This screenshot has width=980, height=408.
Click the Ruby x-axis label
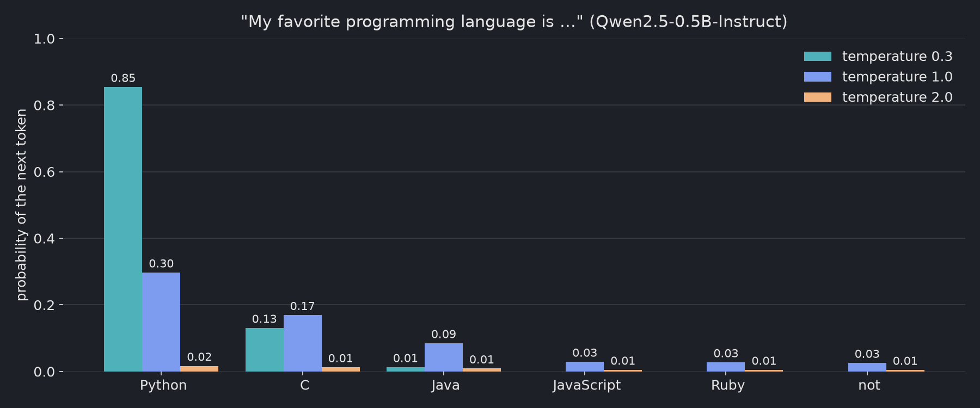[728, 386]
